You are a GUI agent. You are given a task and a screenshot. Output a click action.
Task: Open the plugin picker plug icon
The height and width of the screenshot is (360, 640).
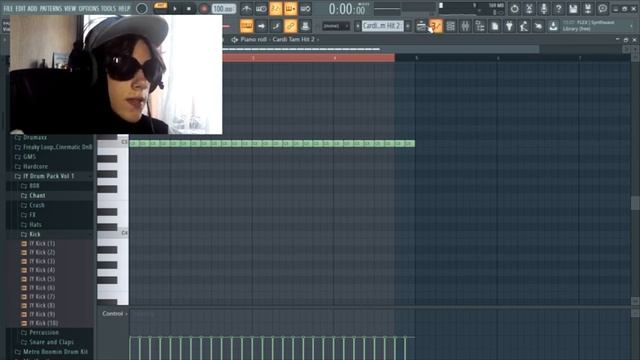(x=509, y=26)
